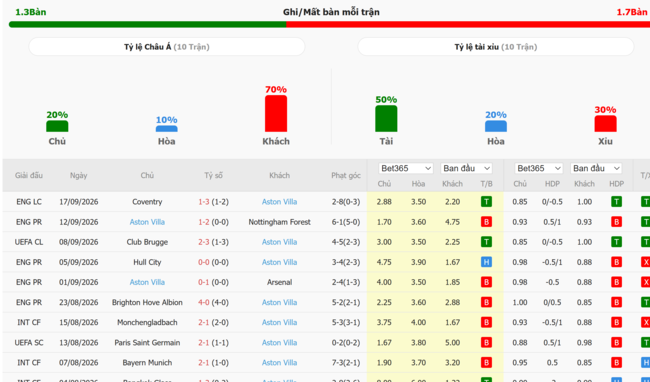The width and height of the screenshot is (650, 382).
Task: Click the Tỷ số column header
Action: coord(213,175)
